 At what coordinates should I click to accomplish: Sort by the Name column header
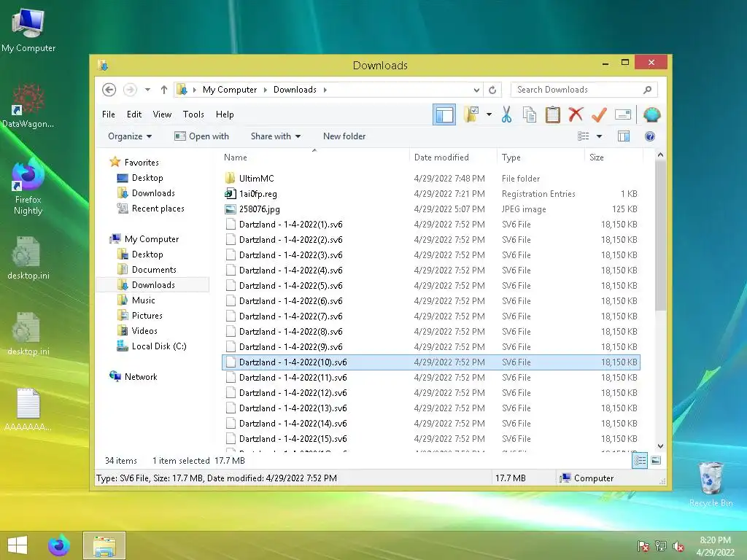tap(314, 157)
